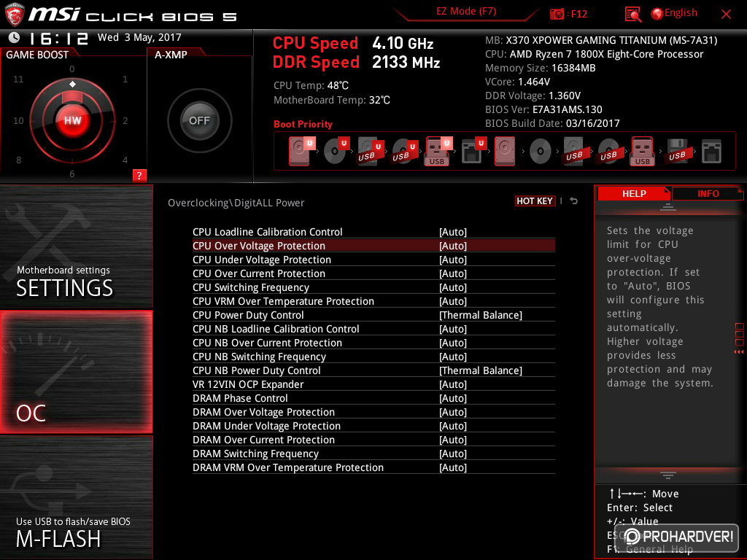
Task: Select DRAM Over Current Protection row
Action: tap(373, 440)
